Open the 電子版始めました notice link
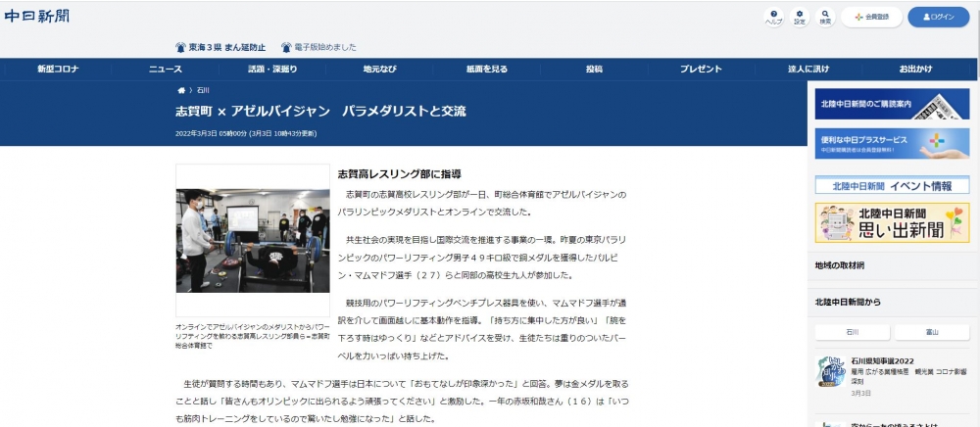Viewport: 980px width, 427px height. click(x=325, y=47)
